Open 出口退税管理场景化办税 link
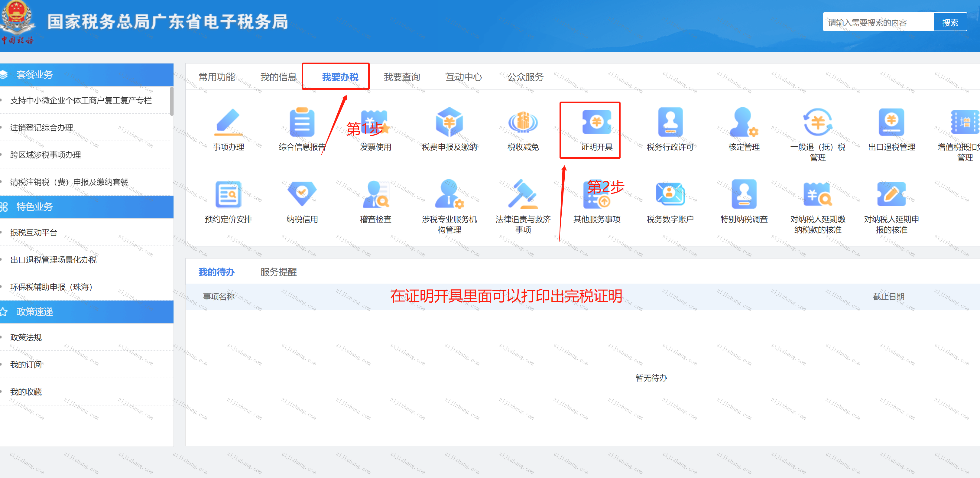 (x=53, y=260)
